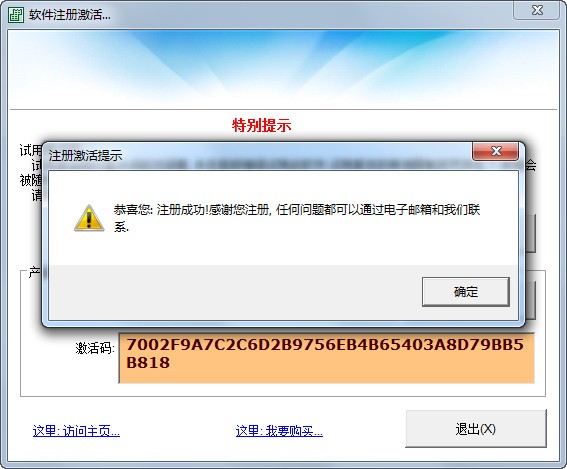
Task: Click inside the orange 激活码 field
Action: tap(327, 358)
